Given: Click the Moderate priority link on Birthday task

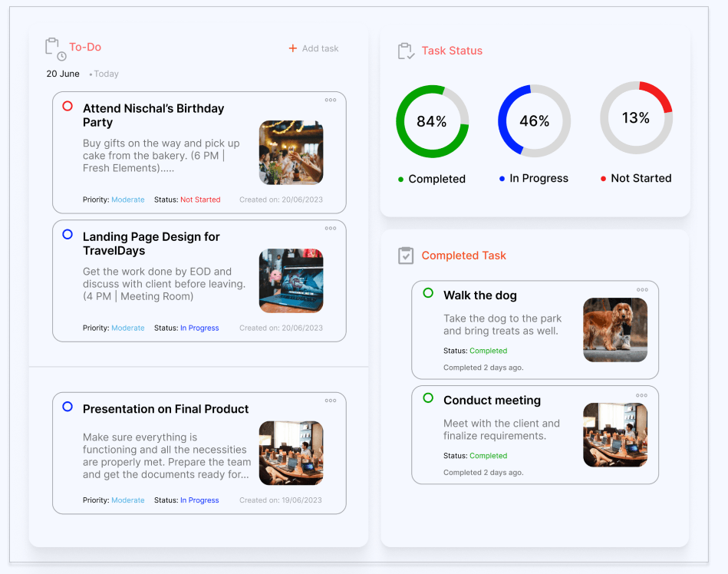Looking at the screenshot, I should click(x=127, y=200).
